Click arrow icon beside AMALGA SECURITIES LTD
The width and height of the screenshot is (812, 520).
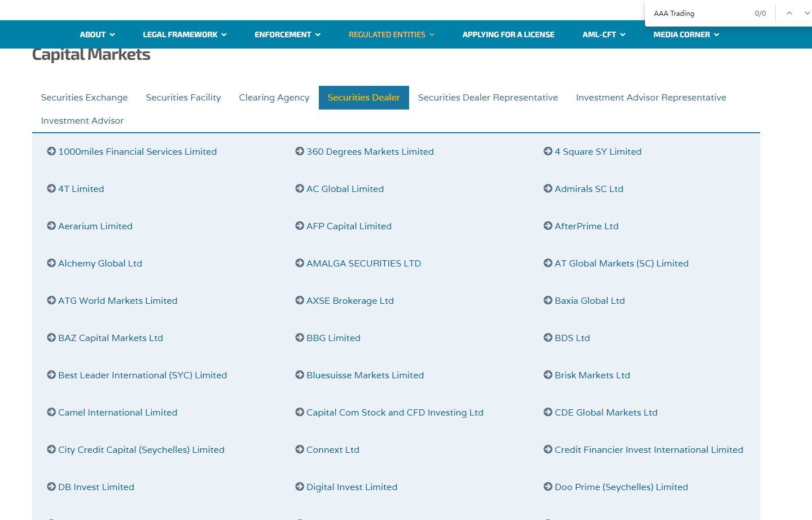coord(300,263)
